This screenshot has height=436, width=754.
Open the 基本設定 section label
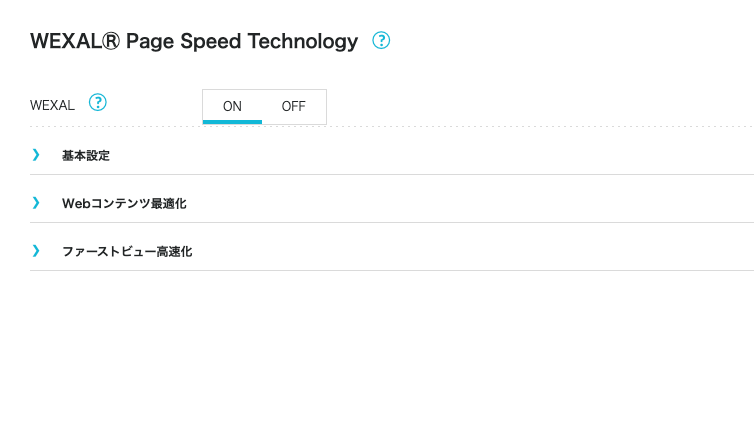pos(86,155)
